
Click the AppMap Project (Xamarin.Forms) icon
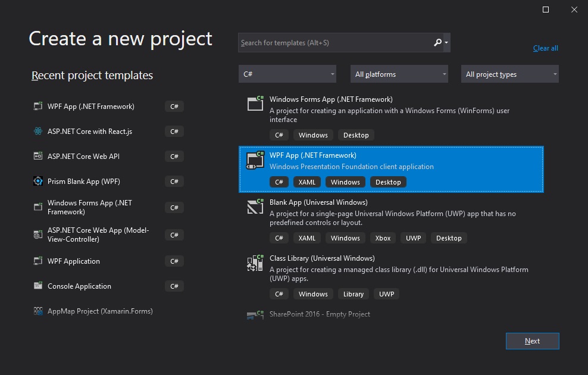coord(38,311)
